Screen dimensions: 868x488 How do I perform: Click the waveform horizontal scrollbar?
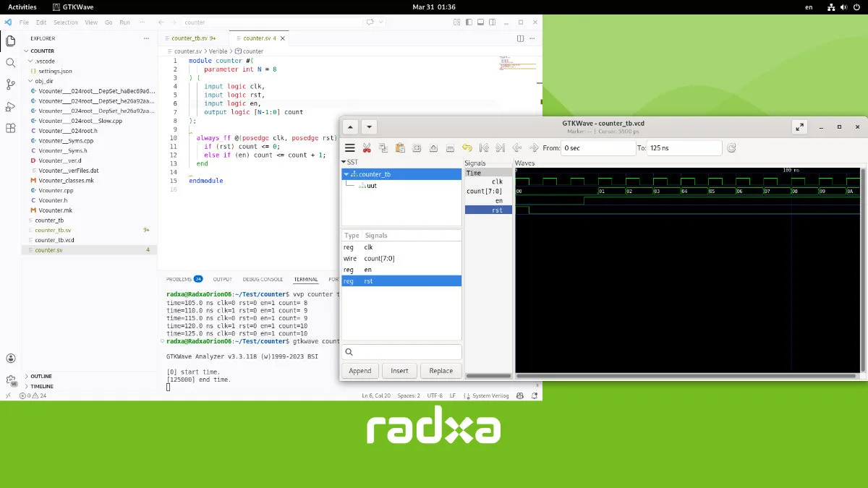(x=687, y=376)
